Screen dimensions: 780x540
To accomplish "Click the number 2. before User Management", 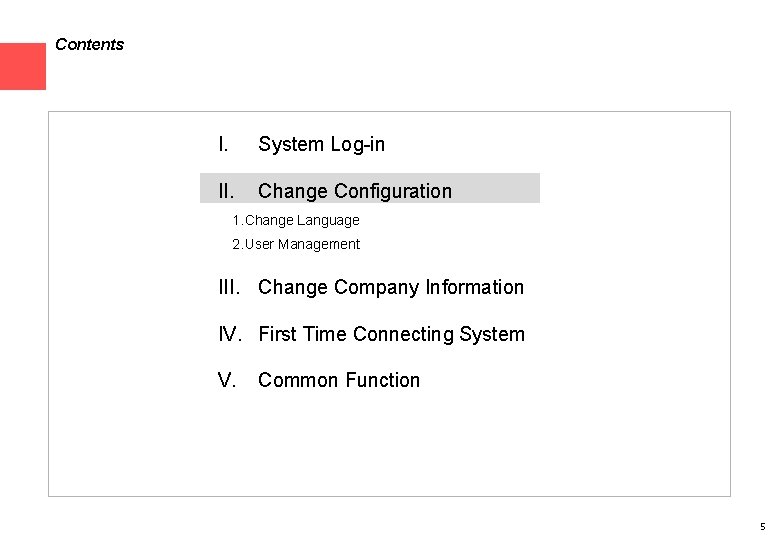I will click(x=237, y=244).
